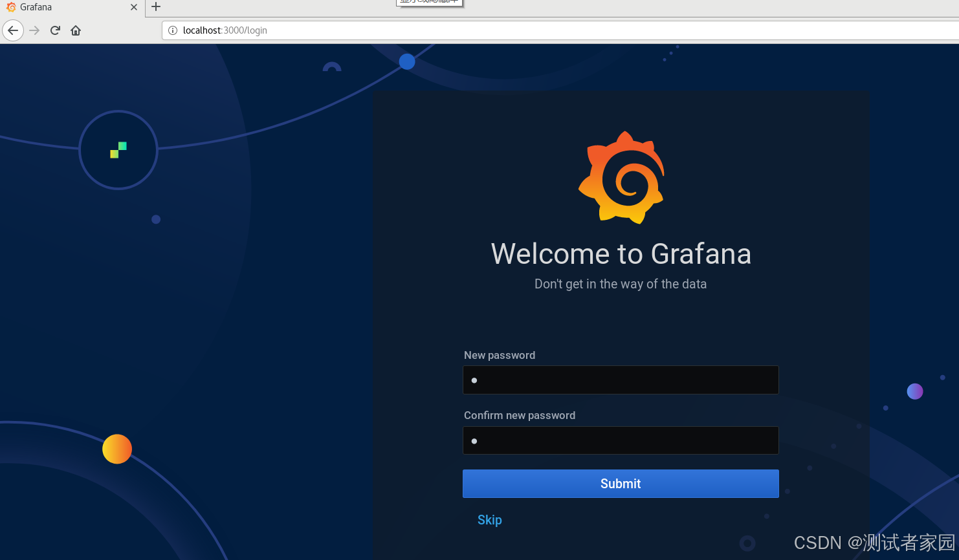
Task: Click the Skip link
Action: point(490,520)
